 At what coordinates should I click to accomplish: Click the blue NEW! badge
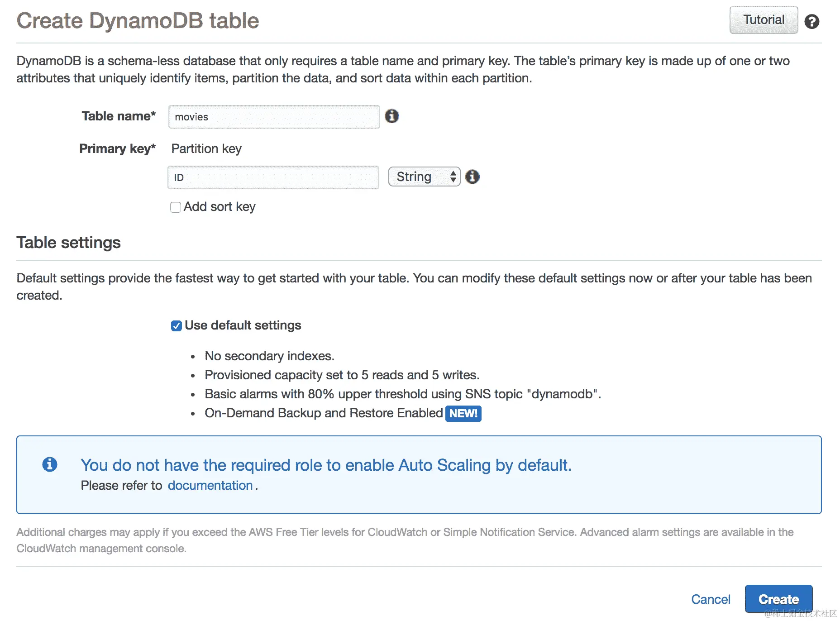[x=463, y=413]
